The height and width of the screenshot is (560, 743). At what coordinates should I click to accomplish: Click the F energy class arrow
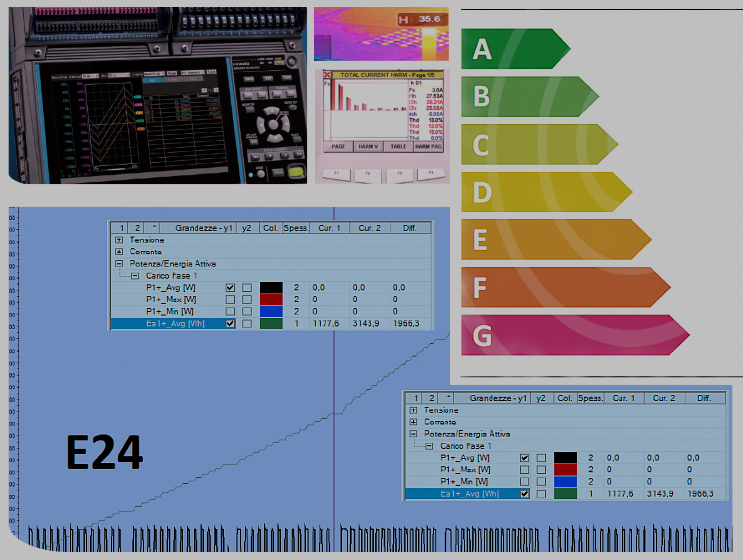564,287
